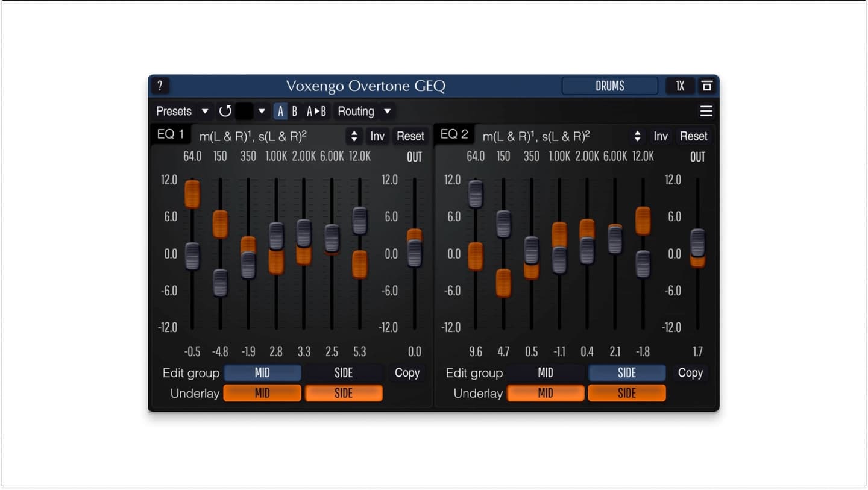Click the EQ 2 channel group selector arrows
The height and width of the screenshot is (490, 868).
coord(638,136)
